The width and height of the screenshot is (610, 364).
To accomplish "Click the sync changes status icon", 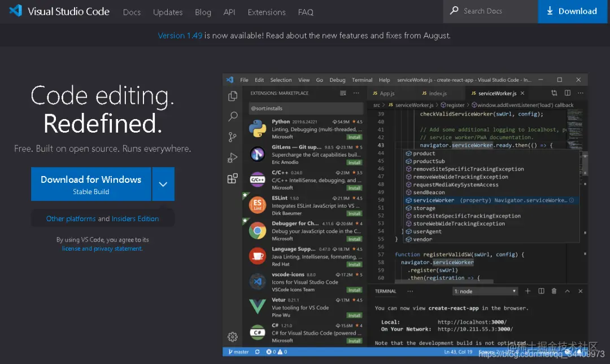I will [x=257, y=352].
